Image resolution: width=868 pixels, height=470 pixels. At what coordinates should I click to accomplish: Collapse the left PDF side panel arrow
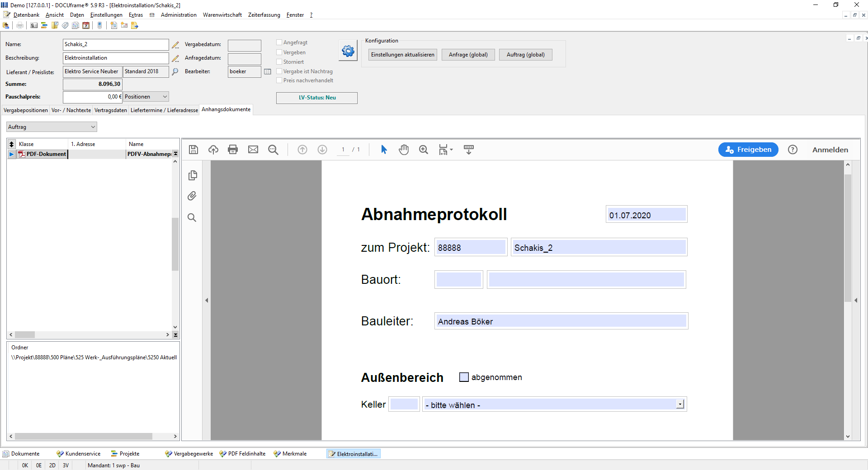pos(207,301)
